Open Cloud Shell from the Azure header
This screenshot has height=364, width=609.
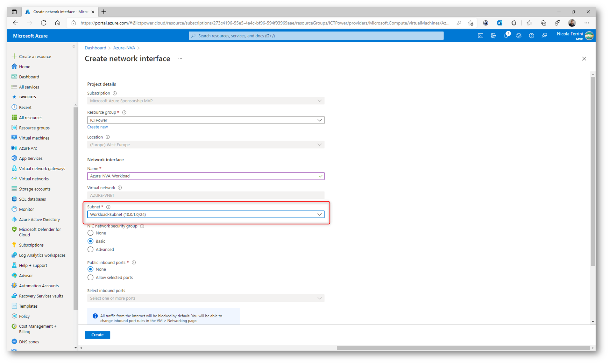tap(480, 36)
